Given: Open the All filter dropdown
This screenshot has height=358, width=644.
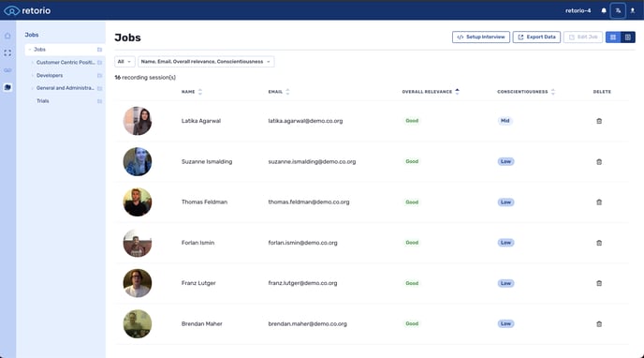Looking at the screenshot, I should point(124,62).
